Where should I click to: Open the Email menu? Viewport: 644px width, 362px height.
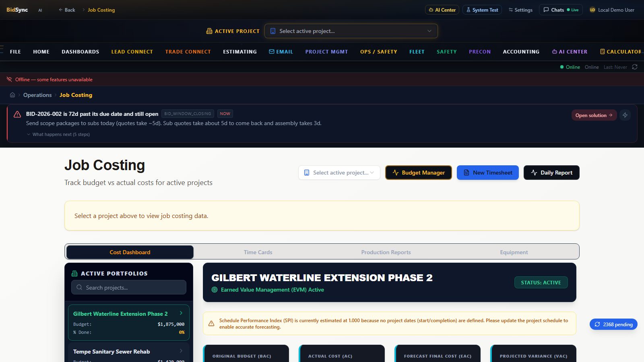click(281, 51)
